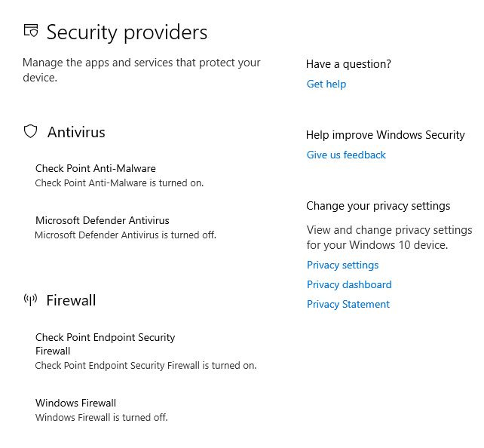Viewport: 484px width, 448px height.
Task: Click the 'Have a question?' heading
Action: 348,64
